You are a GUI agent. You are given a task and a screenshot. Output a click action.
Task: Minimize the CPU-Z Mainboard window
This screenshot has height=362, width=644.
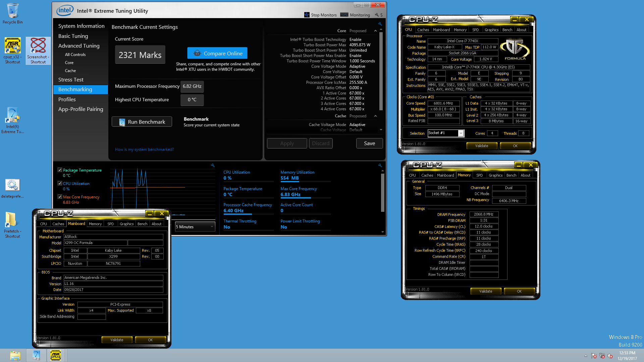tap(150, 214)
